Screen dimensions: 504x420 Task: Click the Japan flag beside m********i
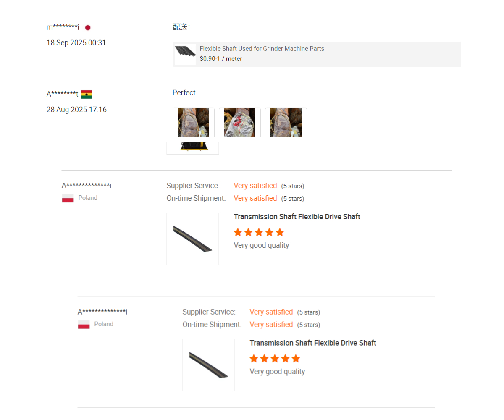88,28
